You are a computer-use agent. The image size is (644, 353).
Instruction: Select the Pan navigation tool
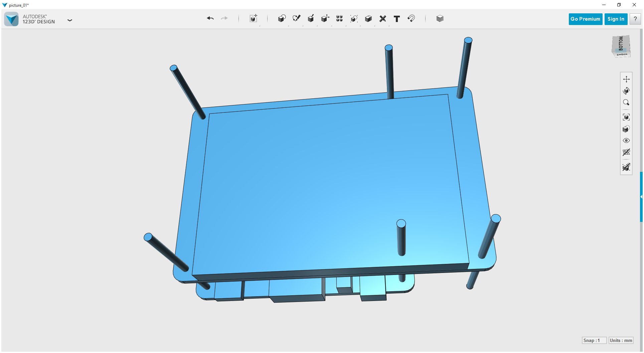coord(626,79)
